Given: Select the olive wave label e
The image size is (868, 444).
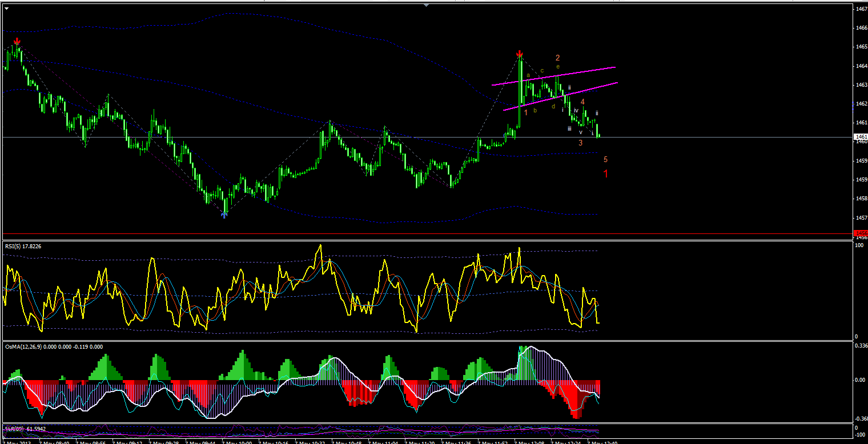Looking at the screenshot, I should (558, 67).
